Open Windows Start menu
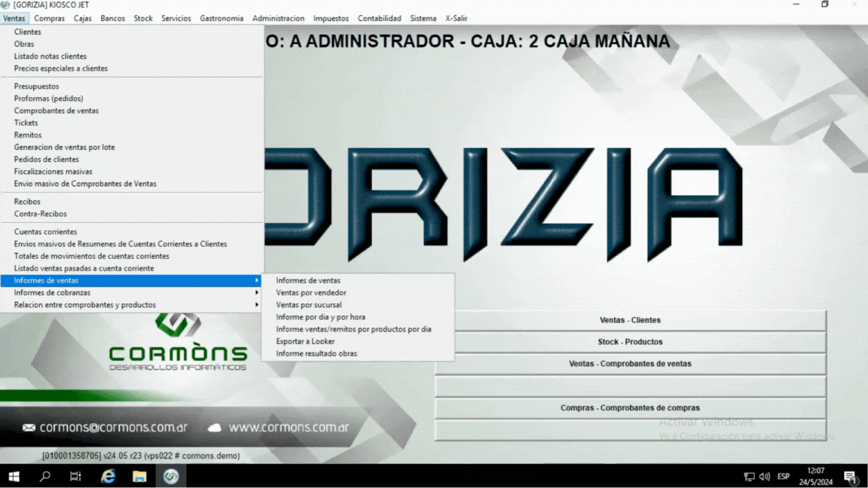 pos(14,477)
